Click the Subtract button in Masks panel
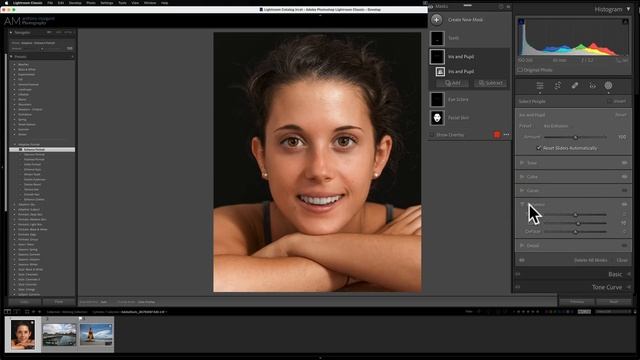640x360 pixels. (490, 83)
